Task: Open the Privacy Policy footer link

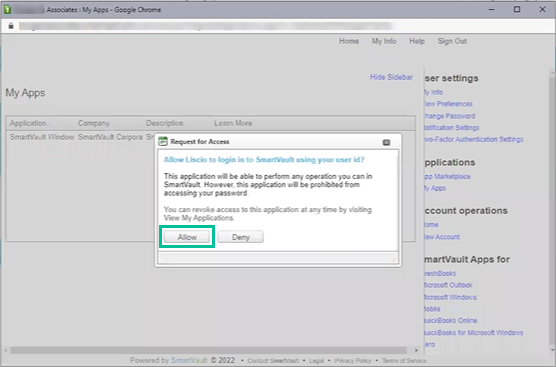Action: tap(353, 361)
